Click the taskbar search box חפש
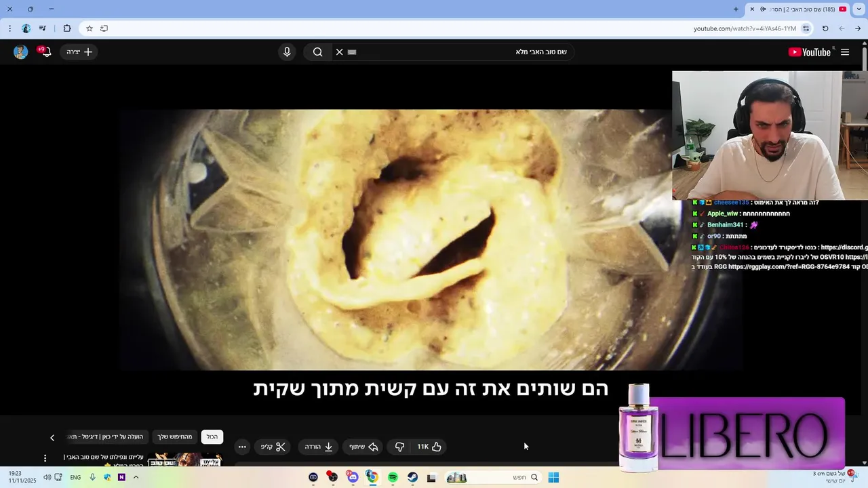The height and width of the screenshot is (488, 868). (x=493, y=477)
